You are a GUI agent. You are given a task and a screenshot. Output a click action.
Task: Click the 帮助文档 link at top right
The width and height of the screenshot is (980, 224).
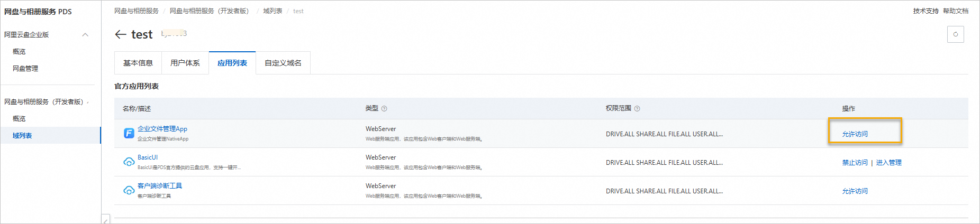(x=956, y=11)
